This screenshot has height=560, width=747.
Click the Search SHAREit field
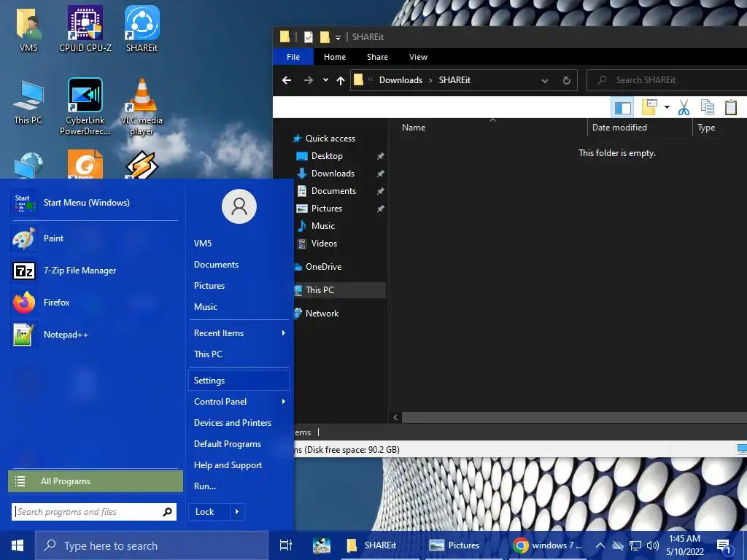tap(667, 80)
